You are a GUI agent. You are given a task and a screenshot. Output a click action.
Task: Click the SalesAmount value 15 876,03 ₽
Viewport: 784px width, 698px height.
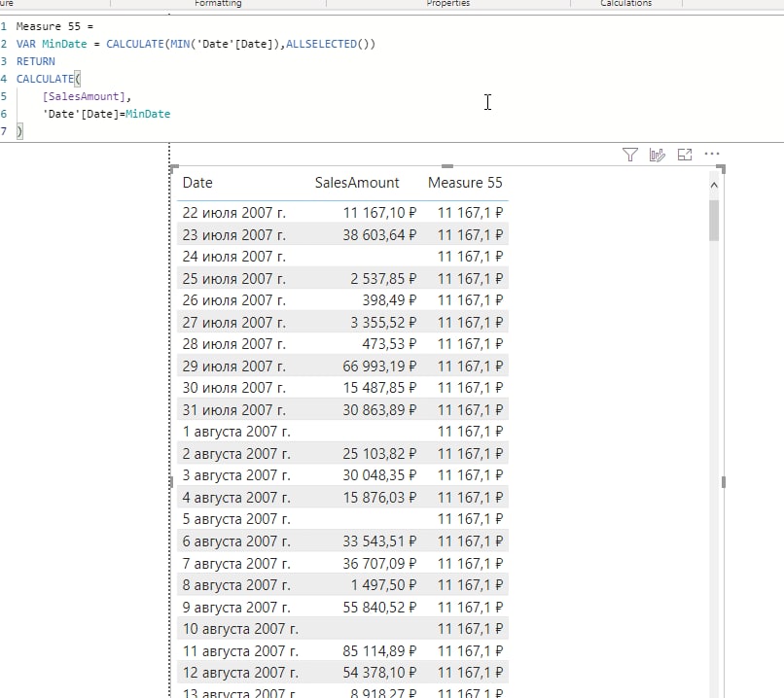pyautogui.click(x=379, y=497)
